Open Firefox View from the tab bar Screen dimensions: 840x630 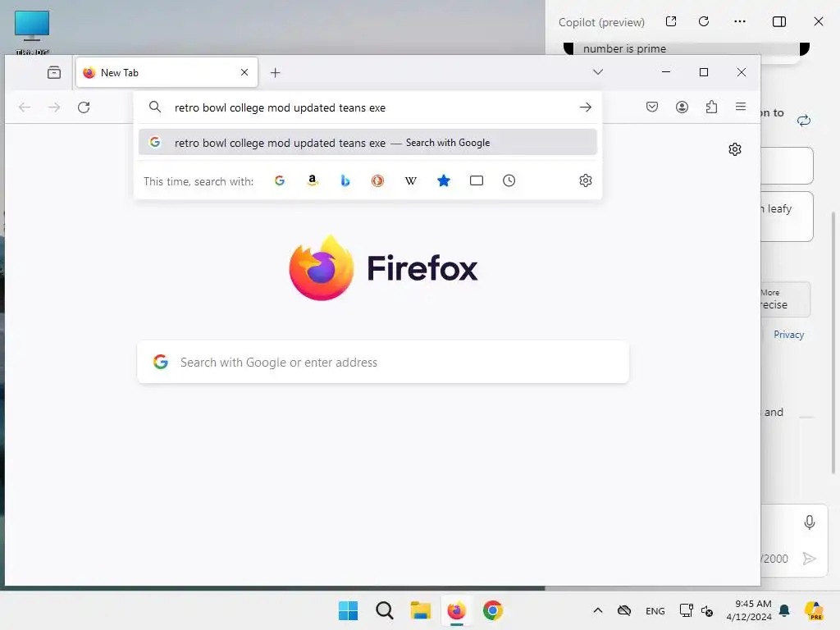pyautogui.click(x=54, y=72)
